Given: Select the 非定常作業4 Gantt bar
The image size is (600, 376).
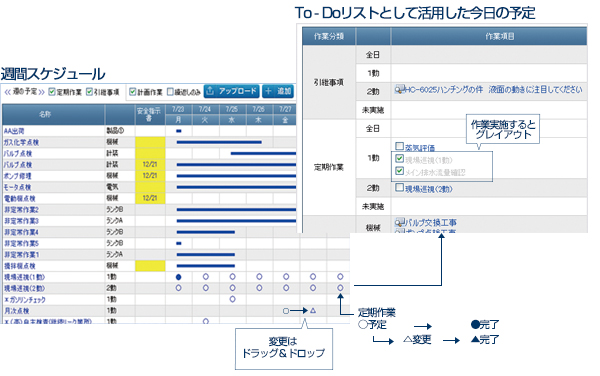Looking at the screenshot, I should pos(205,232).
